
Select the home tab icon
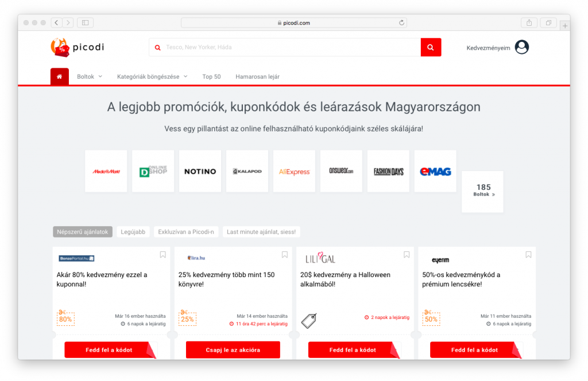tap(59, 76)
